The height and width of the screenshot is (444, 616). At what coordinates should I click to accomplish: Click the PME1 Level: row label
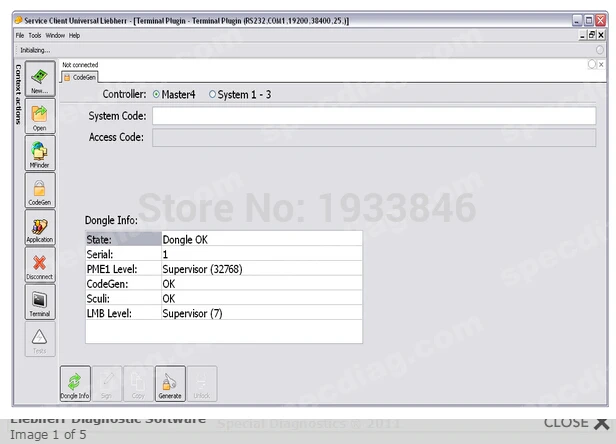(123, 269)
